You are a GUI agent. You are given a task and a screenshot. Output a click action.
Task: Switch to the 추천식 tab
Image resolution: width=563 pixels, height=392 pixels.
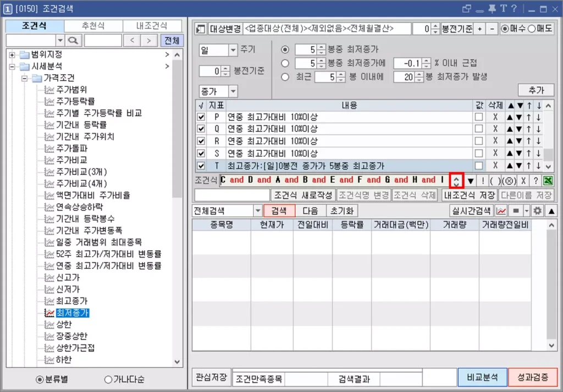pos(93,26)
